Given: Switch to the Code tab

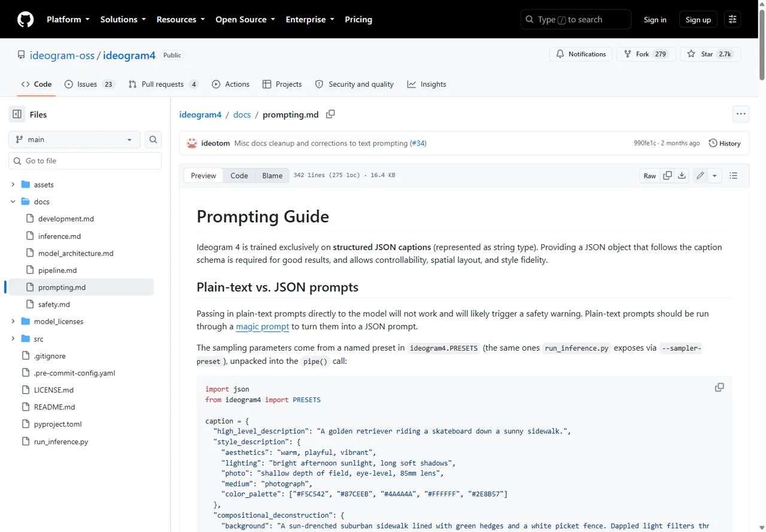Looking at the screenshot, I should 37,84.
